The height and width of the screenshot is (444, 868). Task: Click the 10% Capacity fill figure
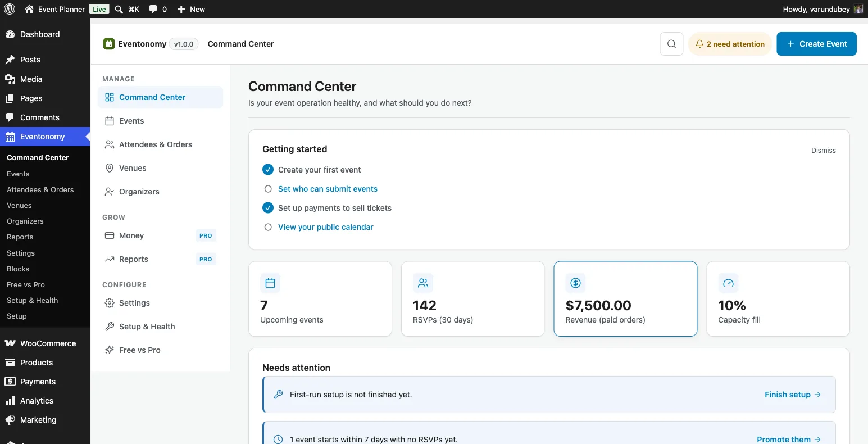coord(732,306)
